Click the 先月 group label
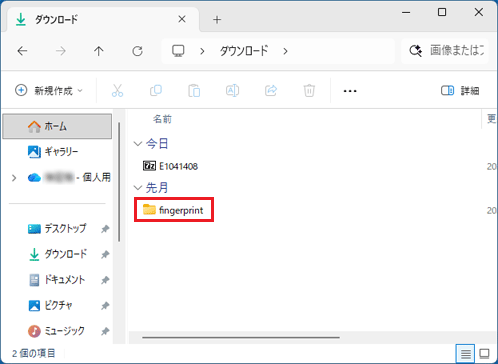The image size is (498, 364). point(157,188)
